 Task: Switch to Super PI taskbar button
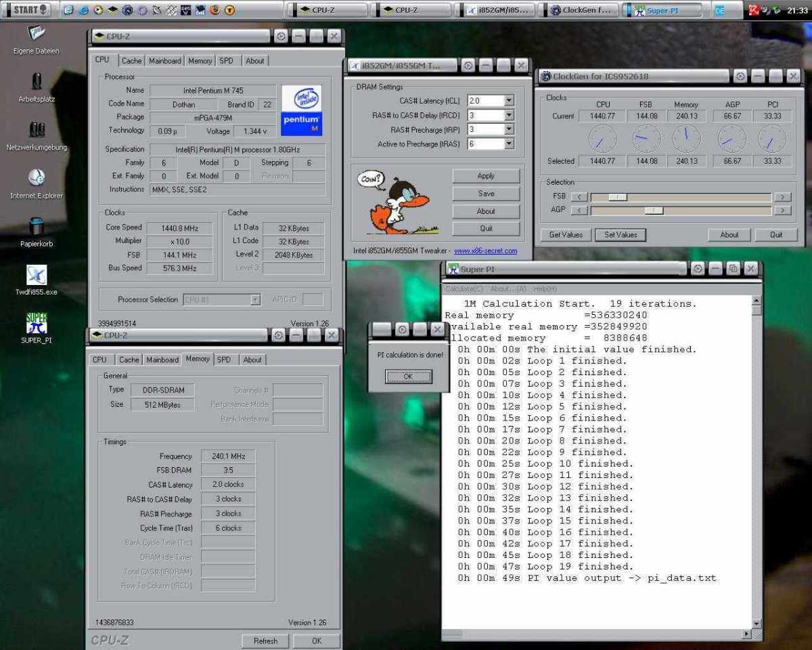point(661,10)
